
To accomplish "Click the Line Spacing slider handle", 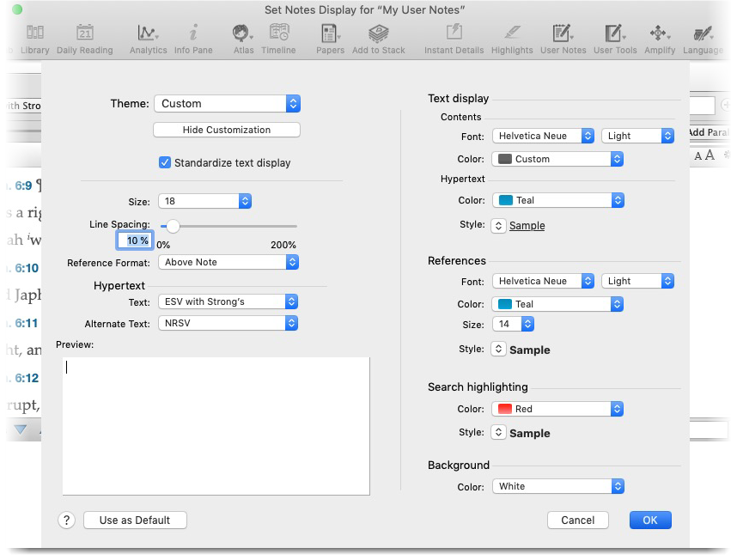I will pyautogui.click(x=173, y=226).
